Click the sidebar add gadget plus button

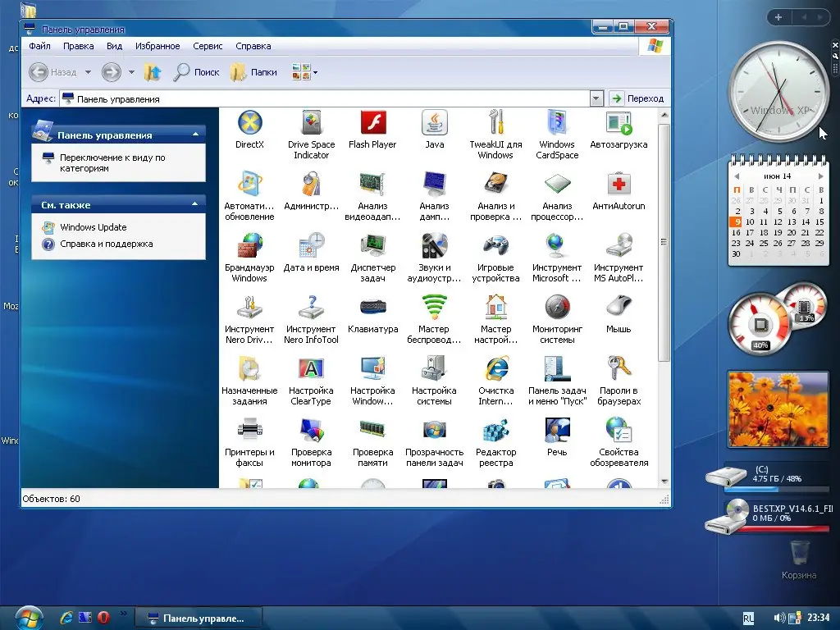tap(778, 17)
